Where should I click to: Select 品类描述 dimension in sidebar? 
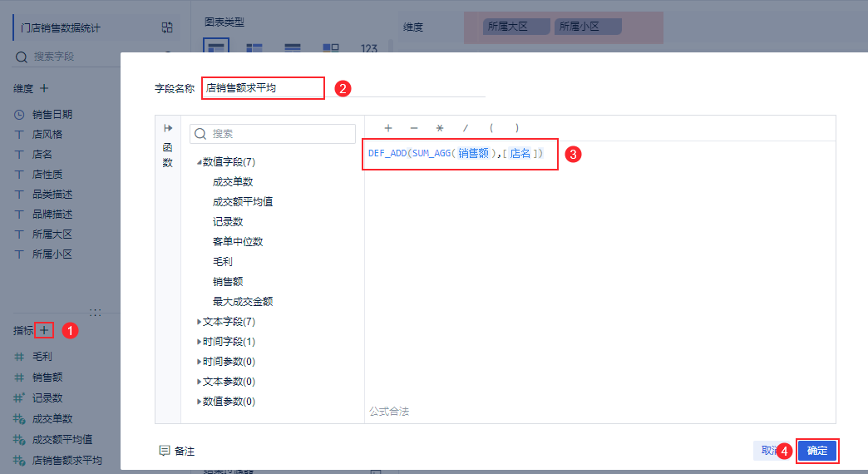point(52,195)
